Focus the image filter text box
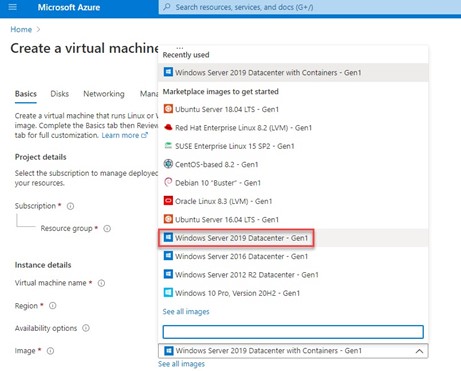The width and height of the screenshot is (461, 371). pos(293,332)
